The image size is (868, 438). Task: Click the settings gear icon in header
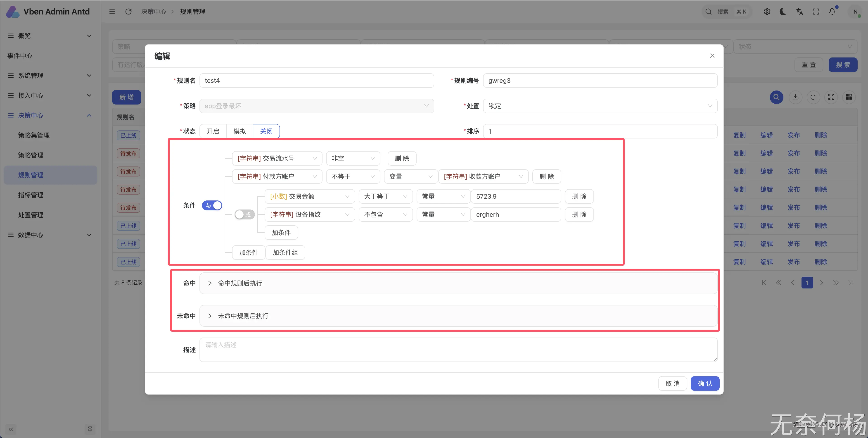tap(767, 12)
